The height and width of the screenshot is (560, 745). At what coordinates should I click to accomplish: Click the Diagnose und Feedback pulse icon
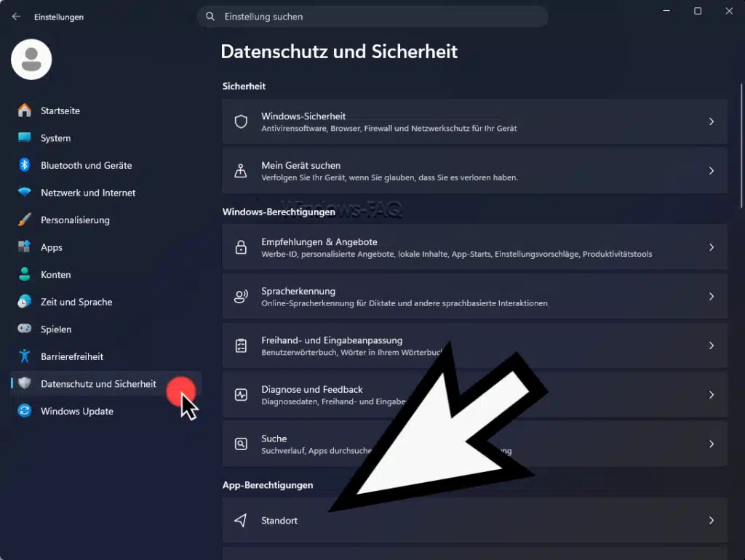241,395
